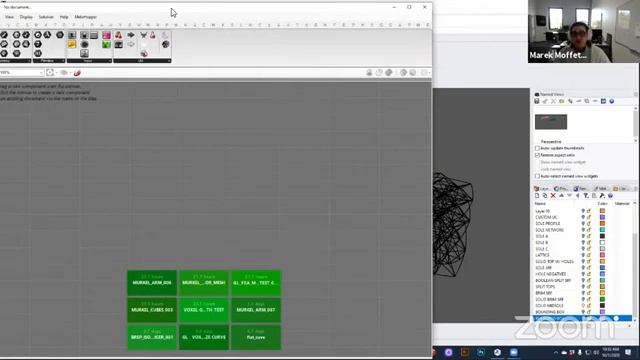Screen dimensions: 640x360
Task: Change the color swatch of the SOLE NETWORK layer
Action: pos(602,230)
